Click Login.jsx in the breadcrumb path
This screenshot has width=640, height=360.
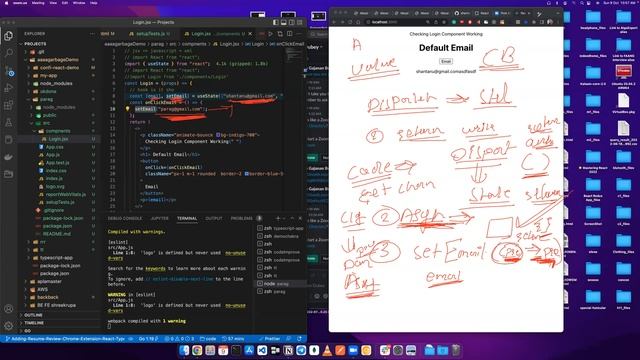[x=229, y=44]
